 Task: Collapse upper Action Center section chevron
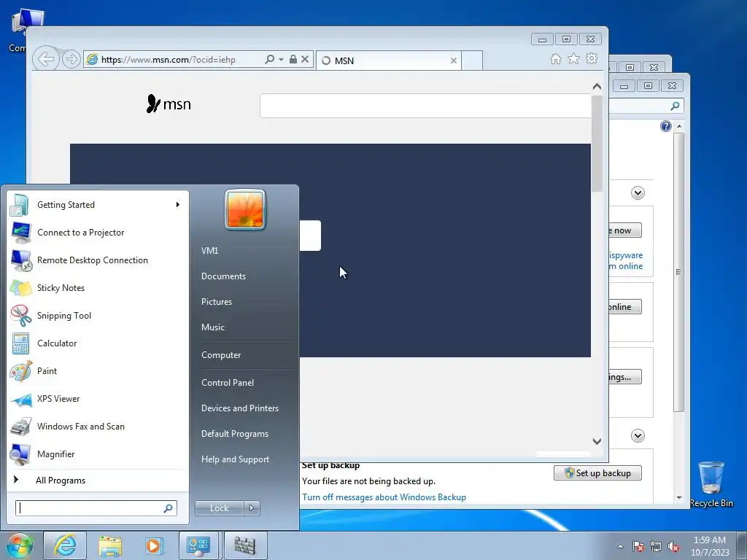point(638,192)
